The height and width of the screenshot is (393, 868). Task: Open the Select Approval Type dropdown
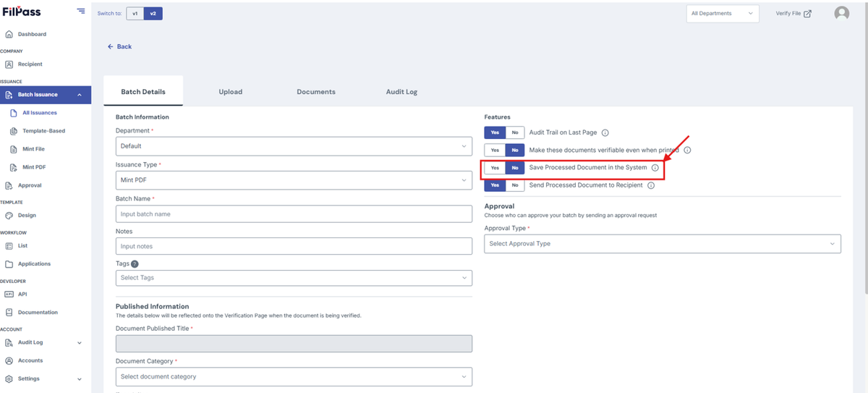(x=663, y=244)
